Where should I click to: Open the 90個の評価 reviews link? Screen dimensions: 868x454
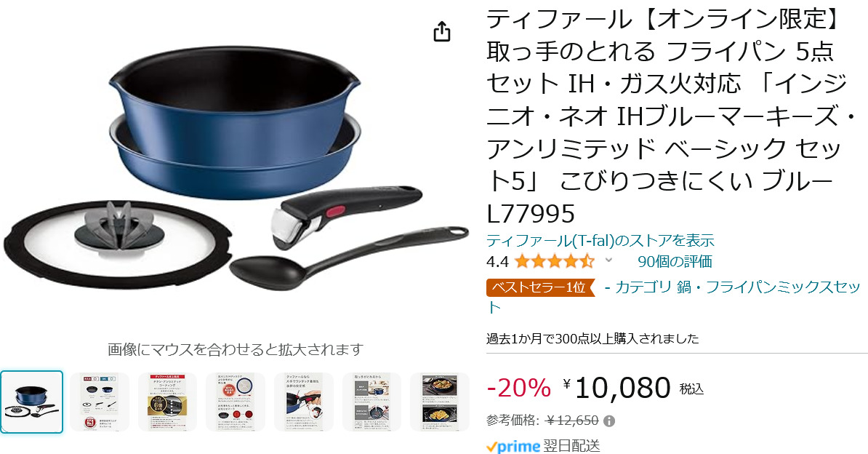[675, 261]
